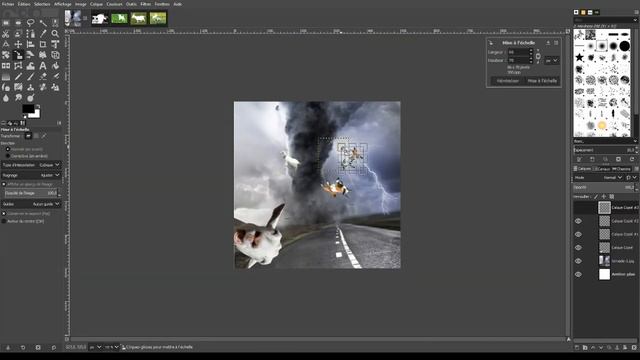Screen dimensions: 640x360
Task: Select the Fuzzy Select wand tool
Action: pos(43,23)
